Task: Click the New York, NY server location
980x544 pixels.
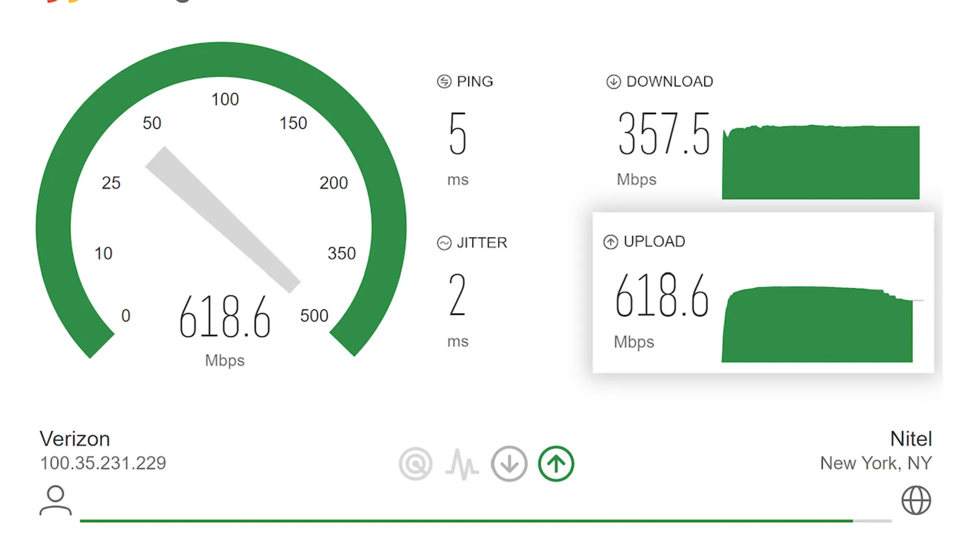Action: pos(876,463)
